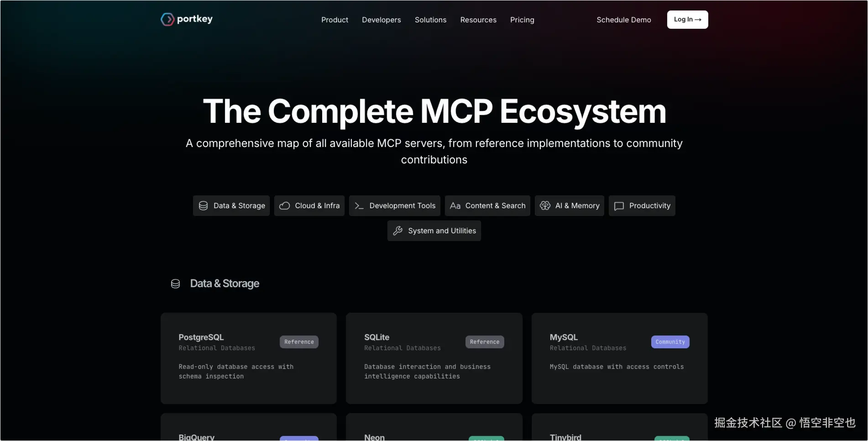The image size is (868, 441).
Task: Click 'Relational Databases' subtitle under SQLite
Action: [x=403, y=348]
